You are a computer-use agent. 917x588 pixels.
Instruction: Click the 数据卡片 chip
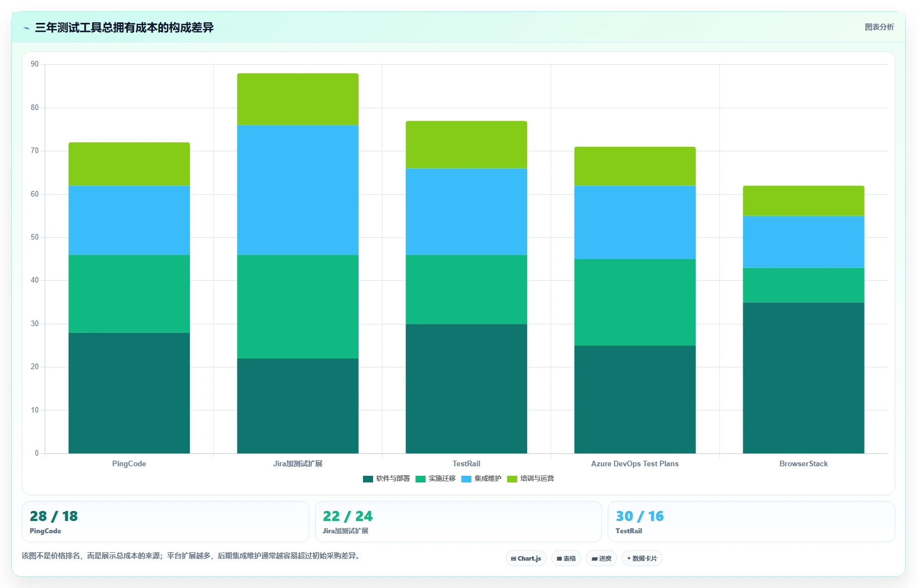642,558
